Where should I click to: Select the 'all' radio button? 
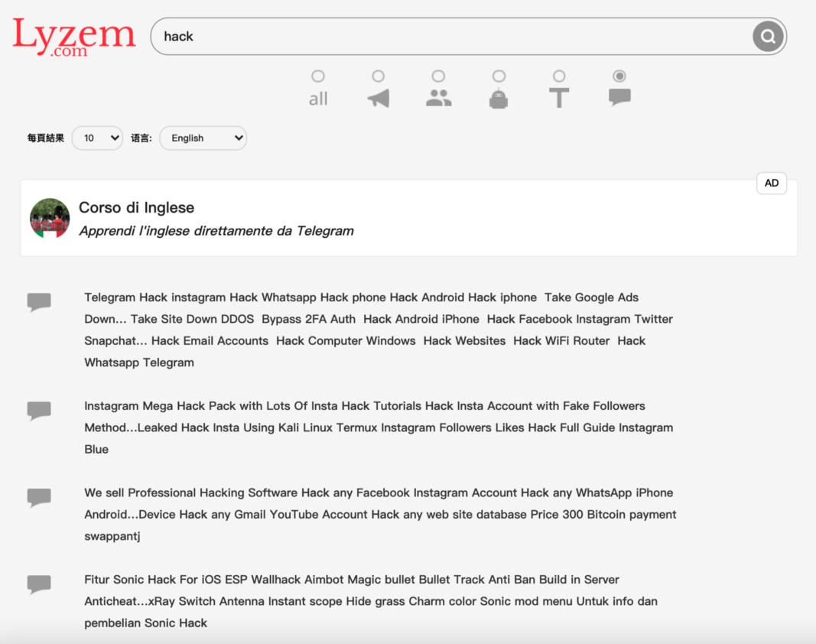(x=318, y=76)
